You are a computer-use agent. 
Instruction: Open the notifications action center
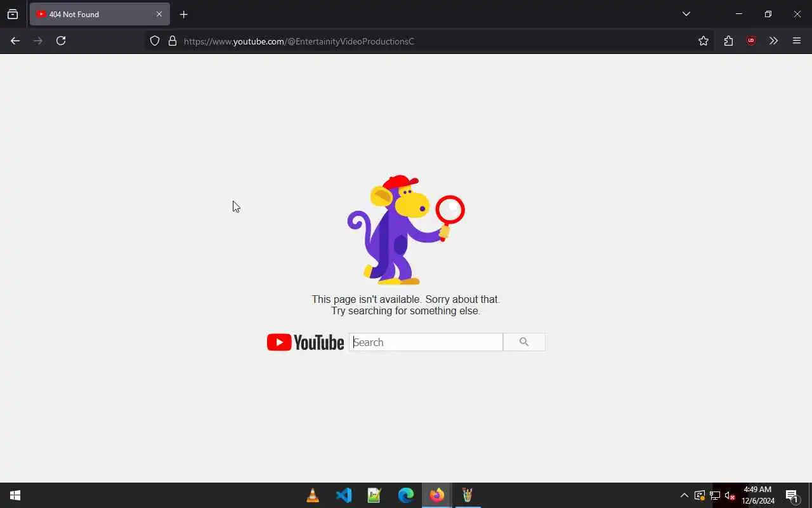(x=792, y=495)
